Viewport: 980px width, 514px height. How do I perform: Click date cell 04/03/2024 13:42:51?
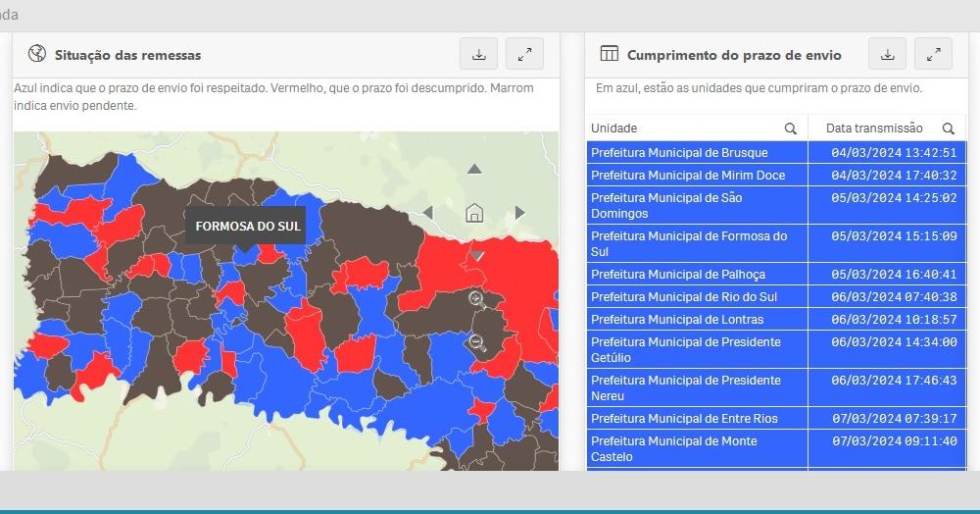(x=888, y=153)
